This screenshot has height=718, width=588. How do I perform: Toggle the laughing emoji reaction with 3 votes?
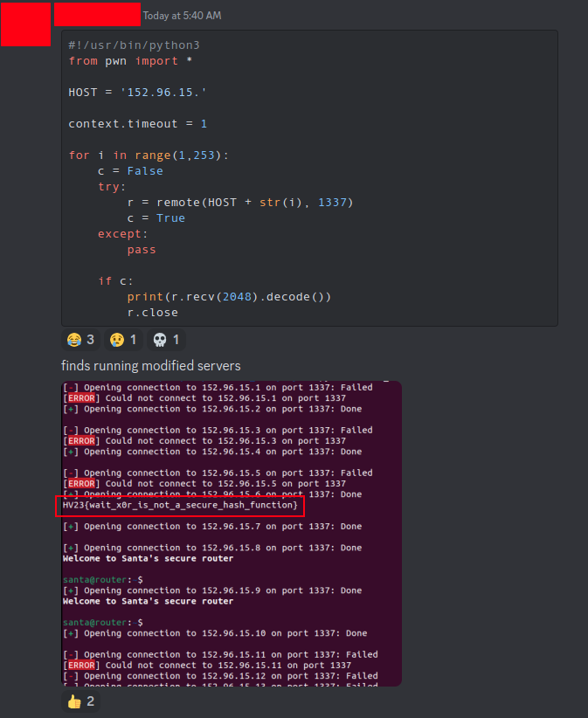tap(80, 340)
